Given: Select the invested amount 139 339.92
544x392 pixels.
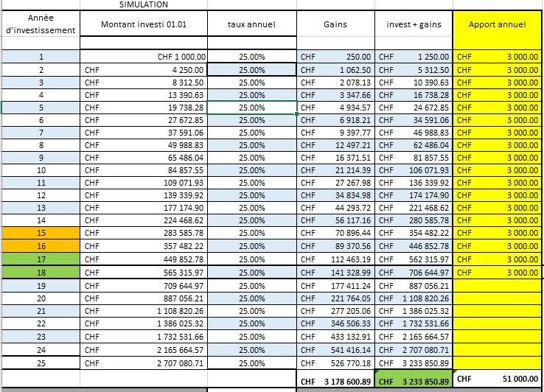Looking at the screenshot, I should coord(144,195).
